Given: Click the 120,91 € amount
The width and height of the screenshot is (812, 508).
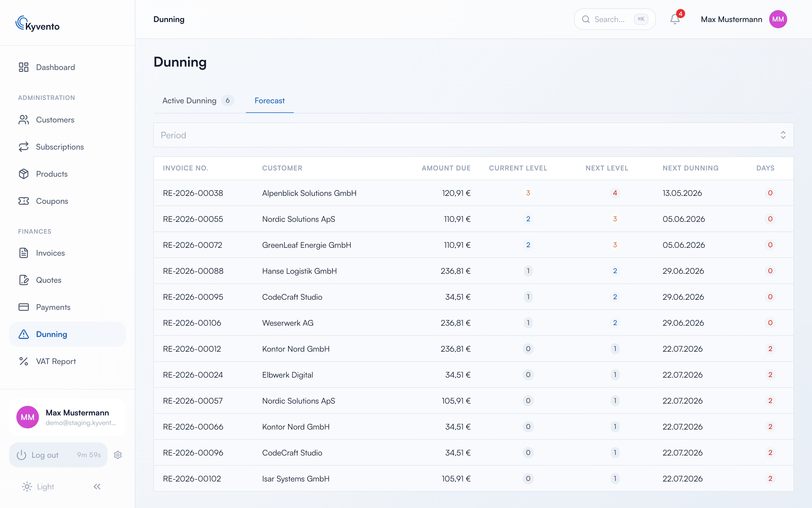Looking at the screenshot, I should click(456, 193).
